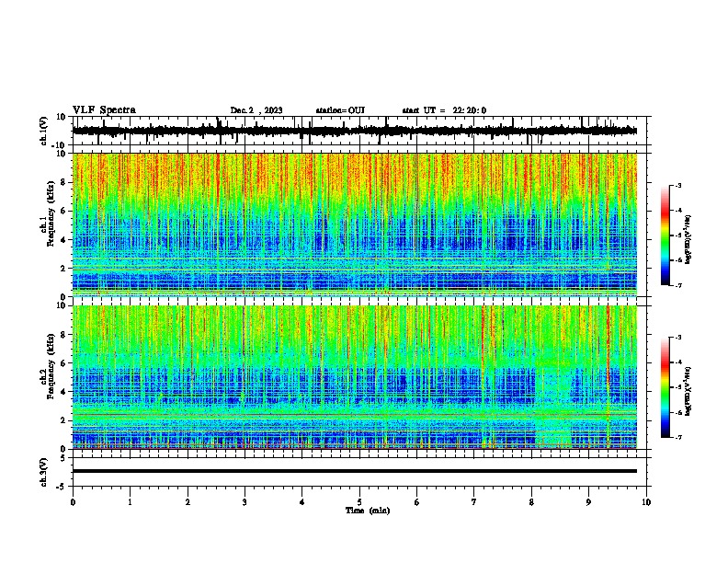This screenshot has width=728, height=563.
Task: Click the "ch.1(V)" waveform axis label
Action: pos(44,131)
